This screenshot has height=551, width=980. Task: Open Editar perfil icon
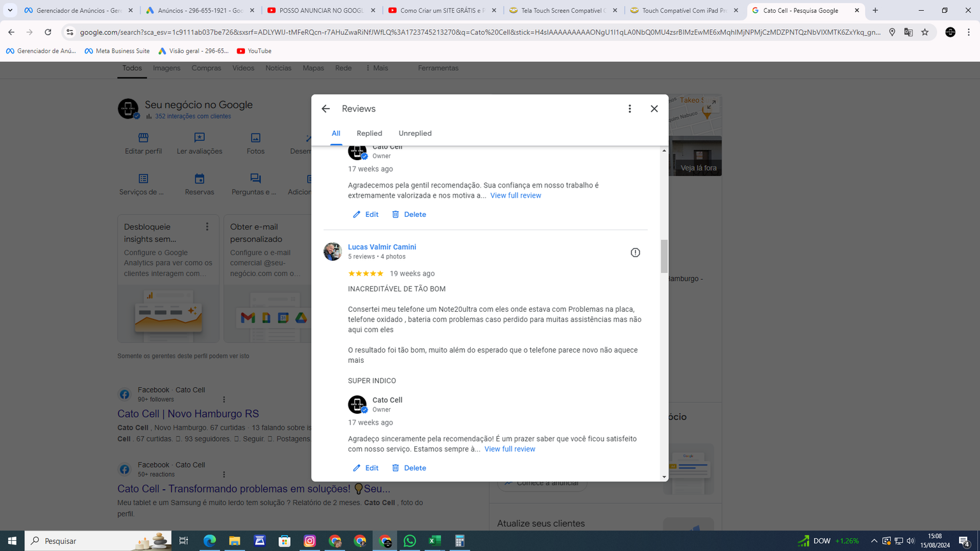143,138
